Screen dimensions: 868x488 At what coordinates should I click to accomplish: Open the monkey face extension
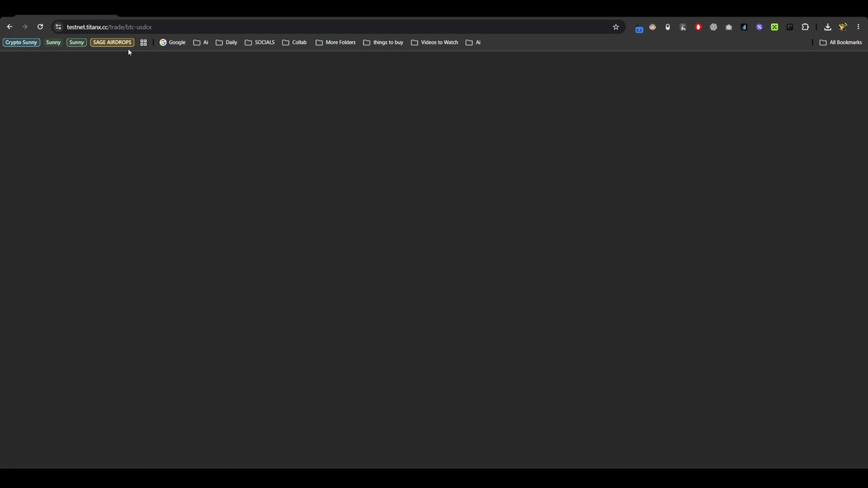click(x=652, y=27)
